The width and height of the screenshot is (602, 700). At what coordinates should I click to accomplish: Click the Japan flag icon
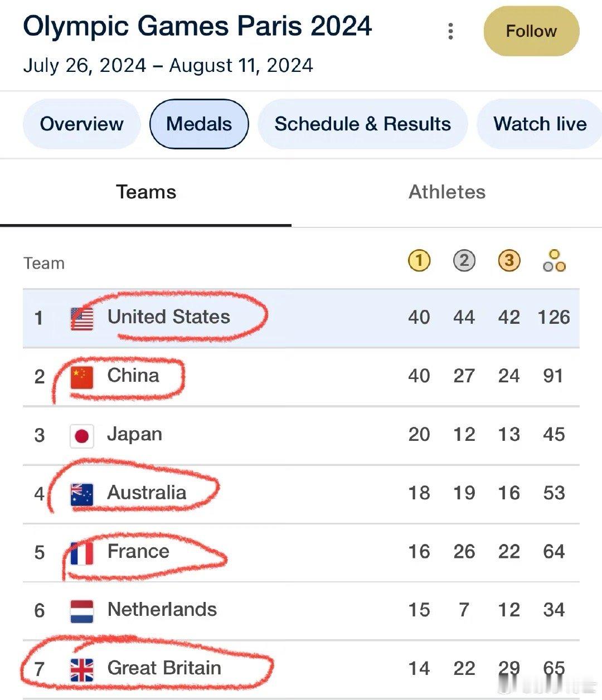click(x=82, y=436)
